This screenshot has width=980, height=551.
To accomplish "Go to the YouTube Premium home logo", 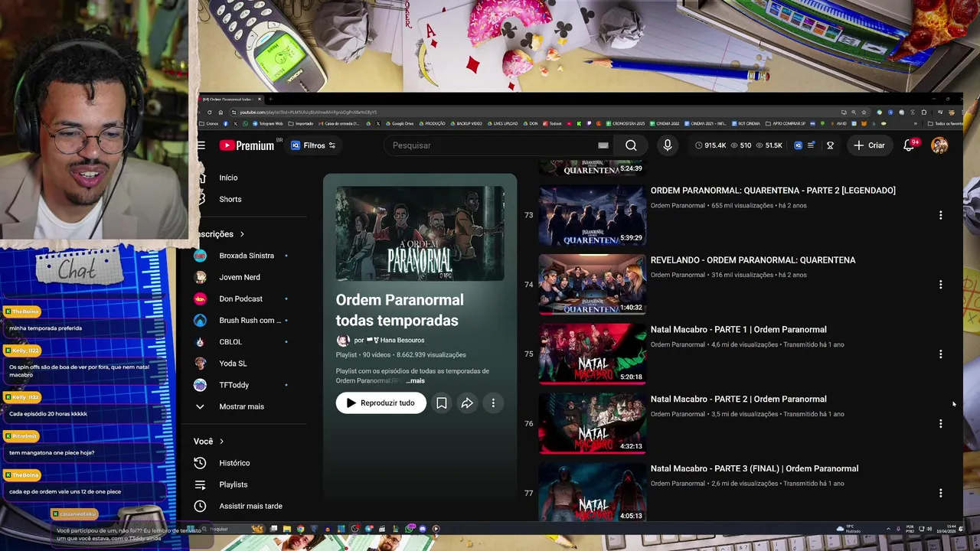I will [x=247, y=145].
